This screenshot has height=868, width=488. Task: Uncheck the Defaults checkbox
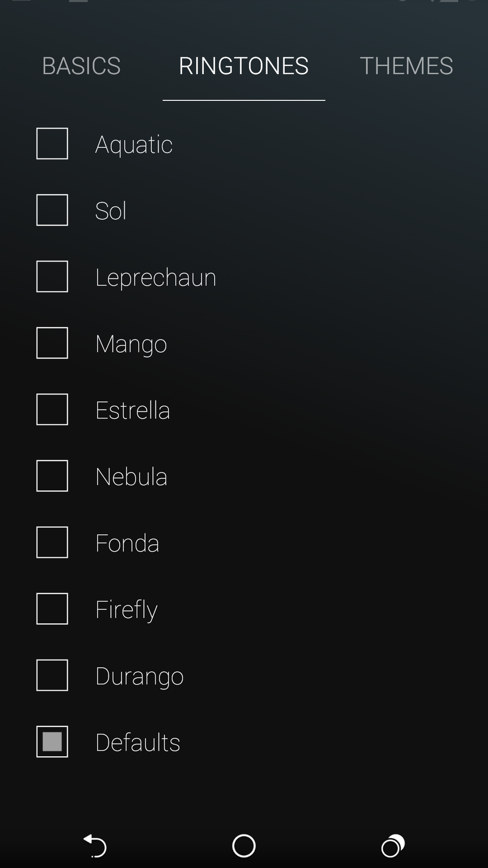coord(52,742)
